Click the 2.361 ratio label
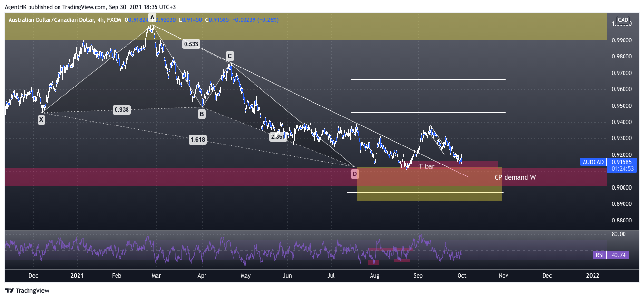This screenshot has width=644, height=299. coord(278,136)
